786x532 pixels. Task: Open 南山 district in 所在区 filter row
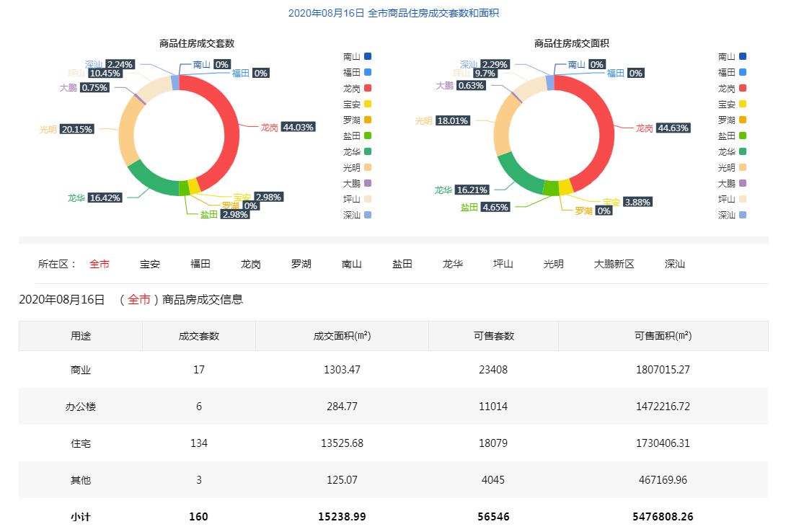352,265
